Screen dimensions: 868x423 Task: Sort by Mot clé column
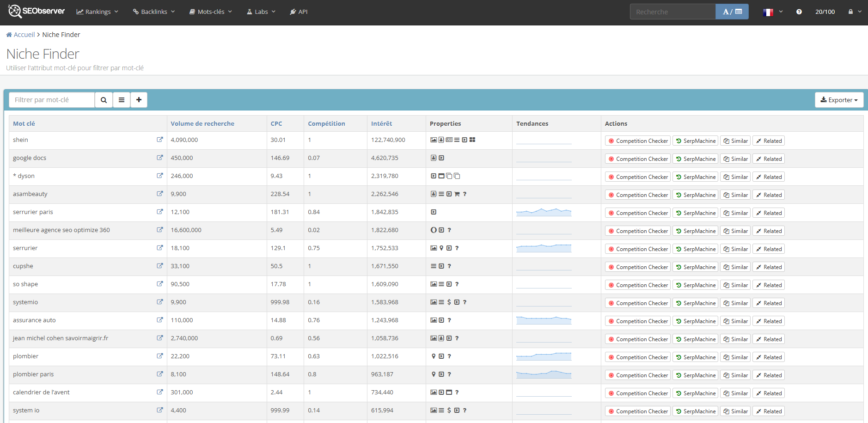pos(24,123)
